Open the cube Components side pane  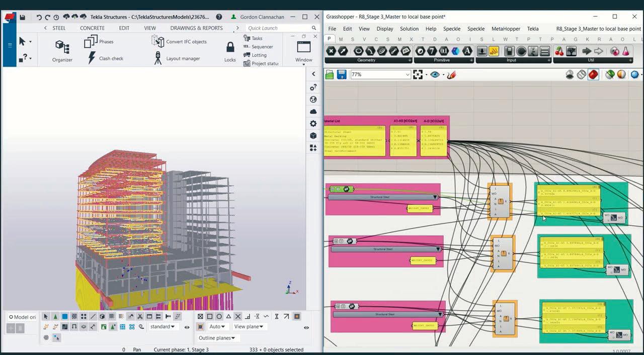click(x=313, y=135)
